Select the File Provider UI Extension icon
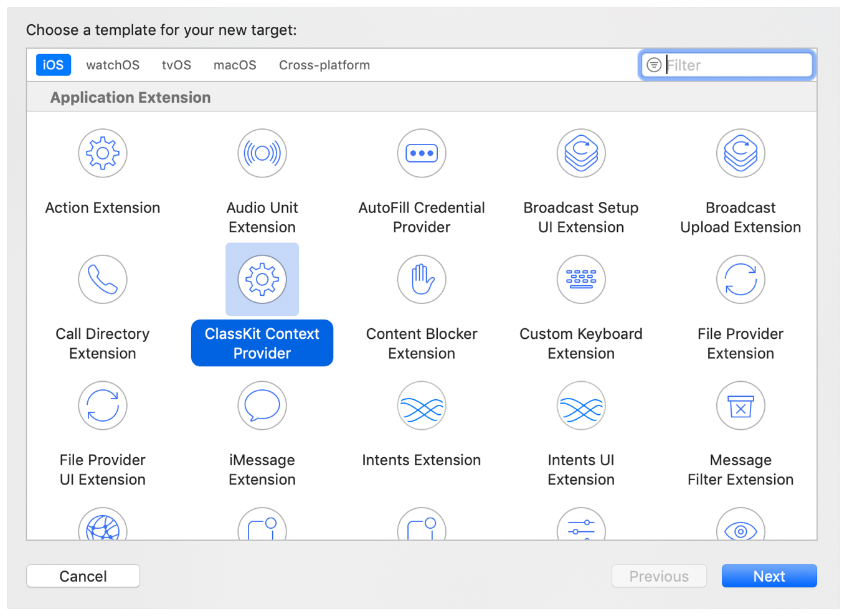Screen dimensions: 847x616 click(103, 405)
